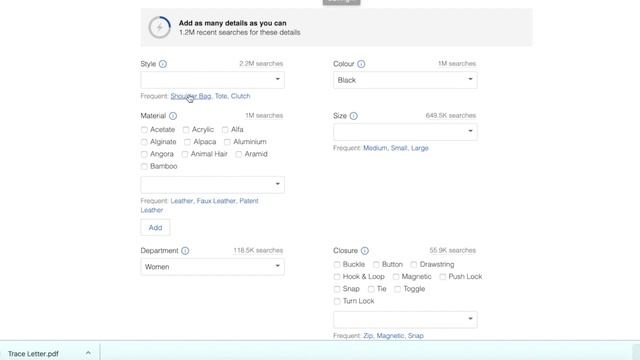Choose the frequent style Shoulder Bag

tap(191, 96)
